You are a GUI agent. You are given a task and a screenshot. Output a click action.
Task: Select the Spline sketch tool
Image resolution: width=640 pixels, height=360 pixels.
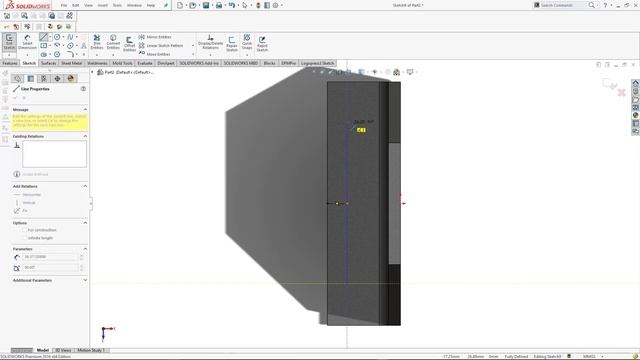click(70, 37)
